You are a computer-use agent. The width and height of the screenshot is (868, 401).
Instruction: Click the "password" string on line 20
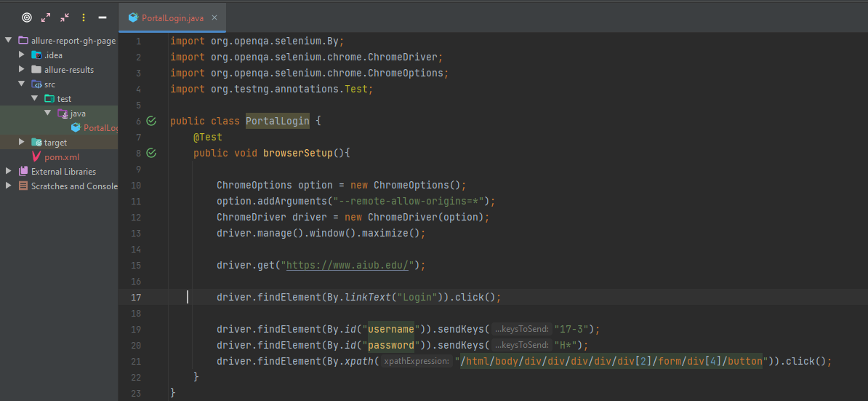[391, 346]
